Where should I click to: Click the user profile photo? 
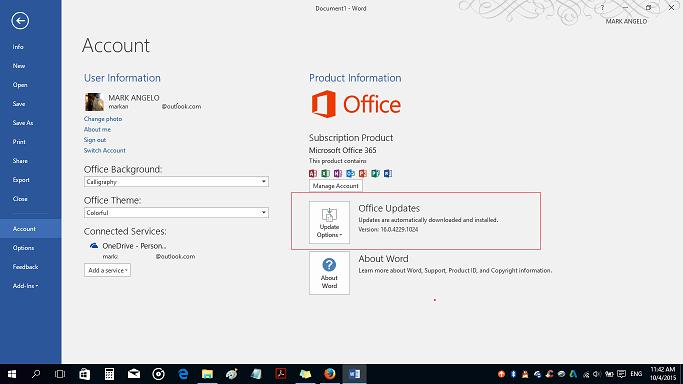(94, 102)
